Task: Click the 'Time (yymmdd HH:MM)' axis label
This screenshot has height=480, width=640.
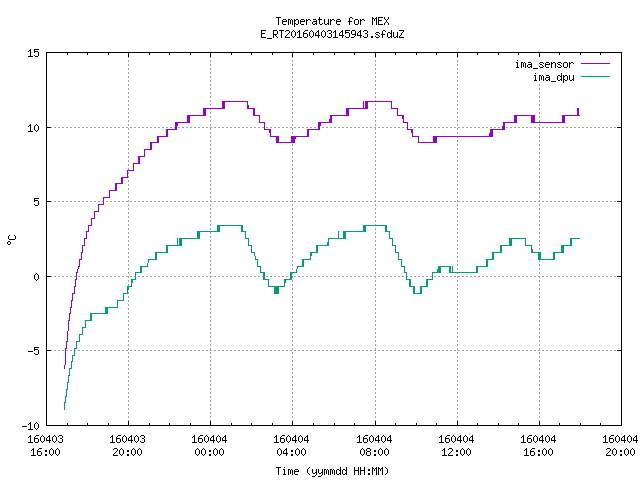Action: (x=332, y=471)
